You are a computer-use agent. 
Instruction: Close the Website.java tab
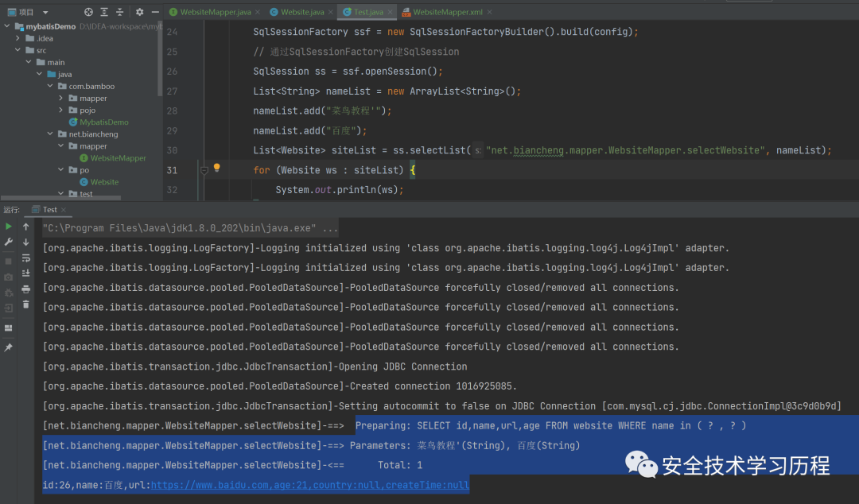(330, 12)
